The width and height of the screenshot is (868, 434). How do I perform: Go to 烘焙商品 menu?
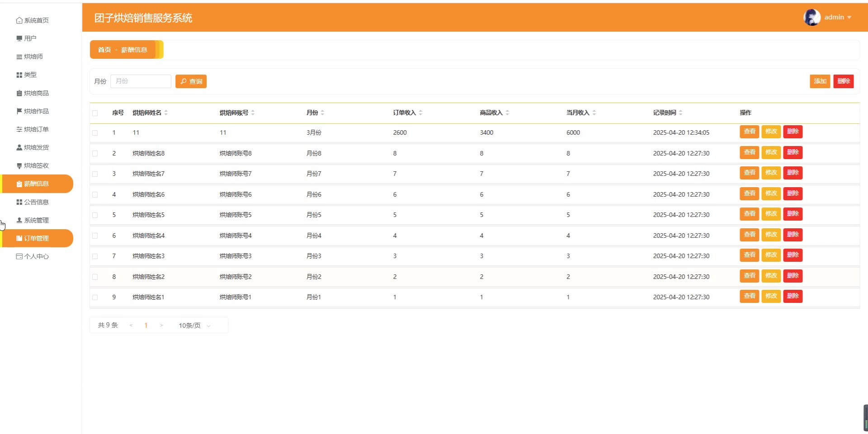coord(37,93)
